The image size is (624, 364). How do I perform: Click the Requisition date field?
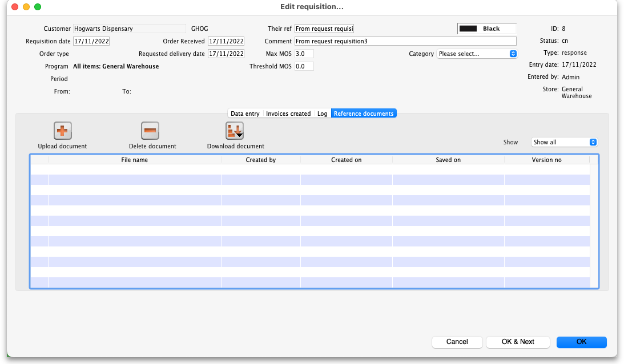[91, 41]
